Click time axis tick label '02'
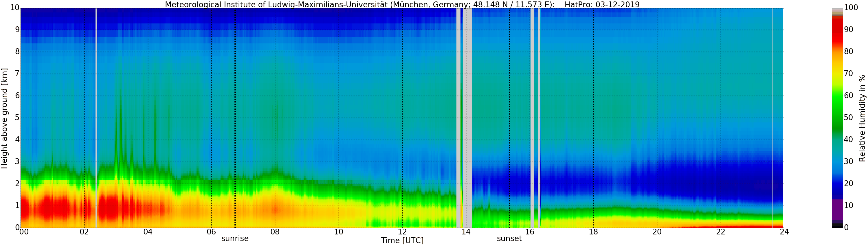Viewport: 868px width, 246px height. 84,232
